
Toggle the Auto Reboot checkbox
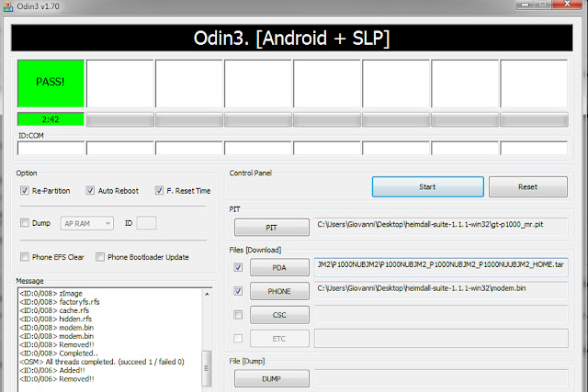pos(90,190)
